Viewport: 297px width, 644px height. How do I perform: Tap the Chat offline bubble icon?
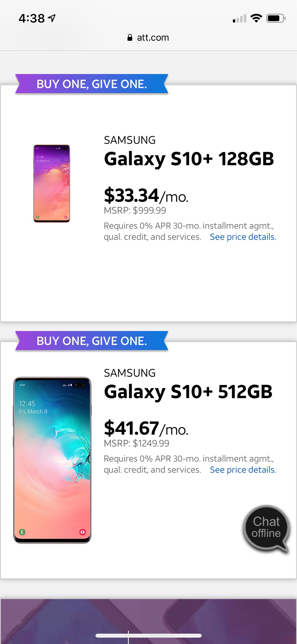pyautogui.click(x=266, y=528)
